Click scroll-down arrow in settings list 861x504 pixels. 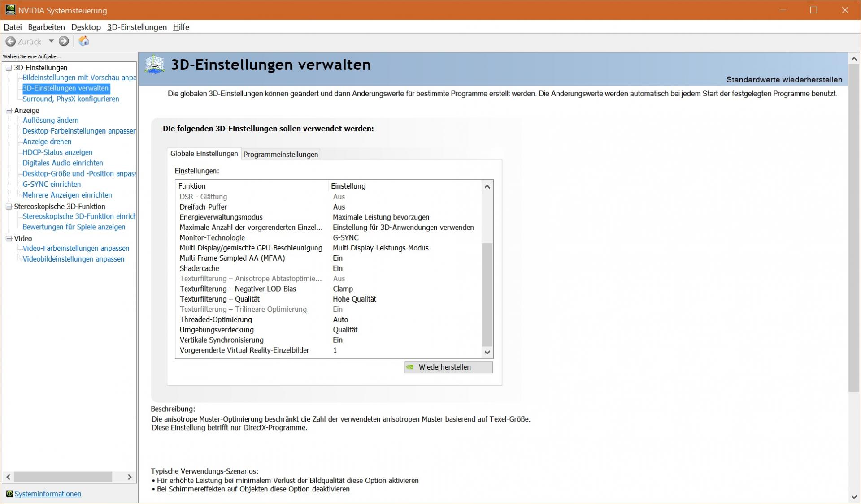click(x=487, y=353)
